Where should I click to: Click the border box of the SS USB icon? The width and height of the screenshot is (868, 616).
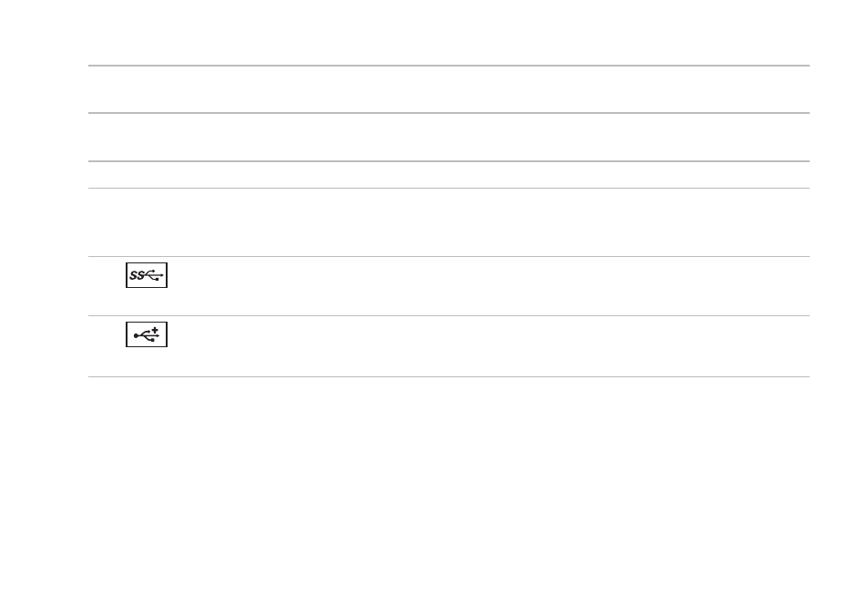point(147,275)
